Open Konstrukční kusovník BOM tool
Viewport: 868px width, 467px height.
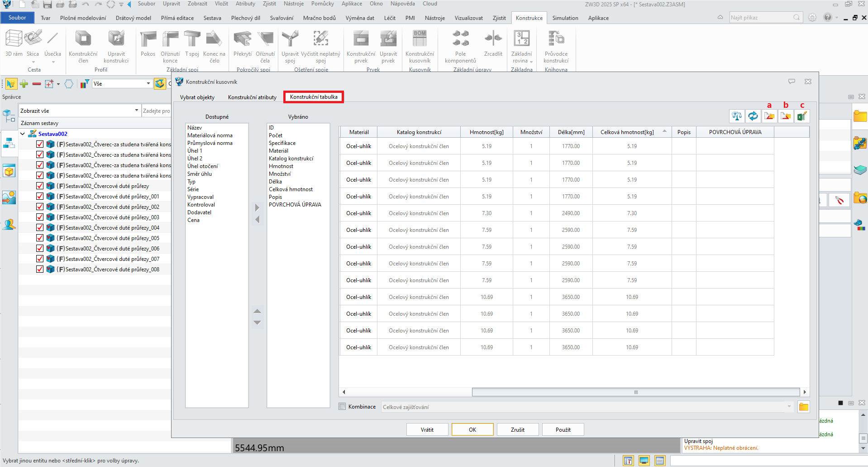click(x=420, y=46)
